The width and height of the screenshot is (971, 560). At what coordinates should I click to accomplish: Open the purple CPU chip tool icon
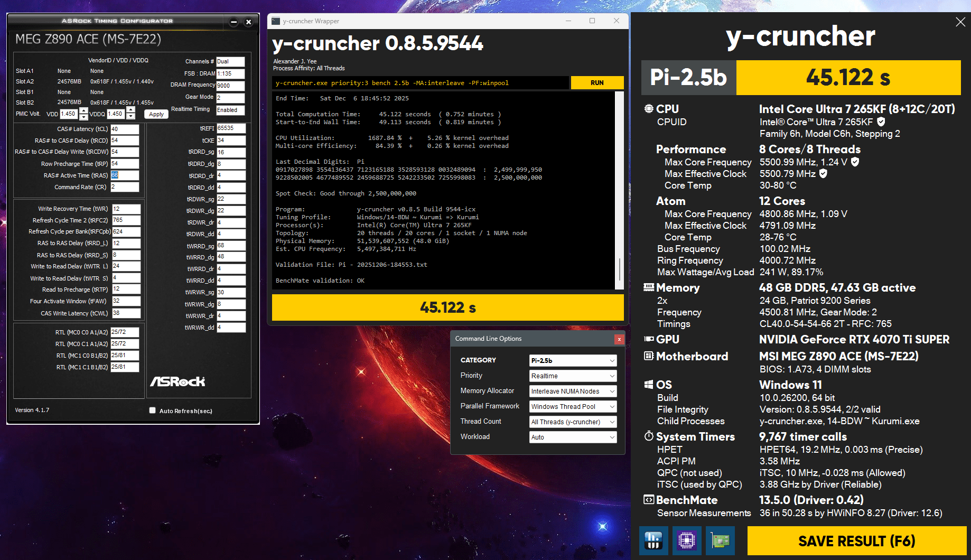[687, 540]
